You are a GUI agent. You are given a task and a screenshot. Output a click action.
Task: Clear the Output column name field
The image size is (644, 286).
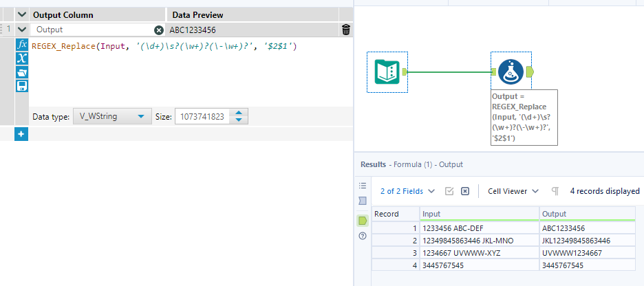tap(158, 30)
